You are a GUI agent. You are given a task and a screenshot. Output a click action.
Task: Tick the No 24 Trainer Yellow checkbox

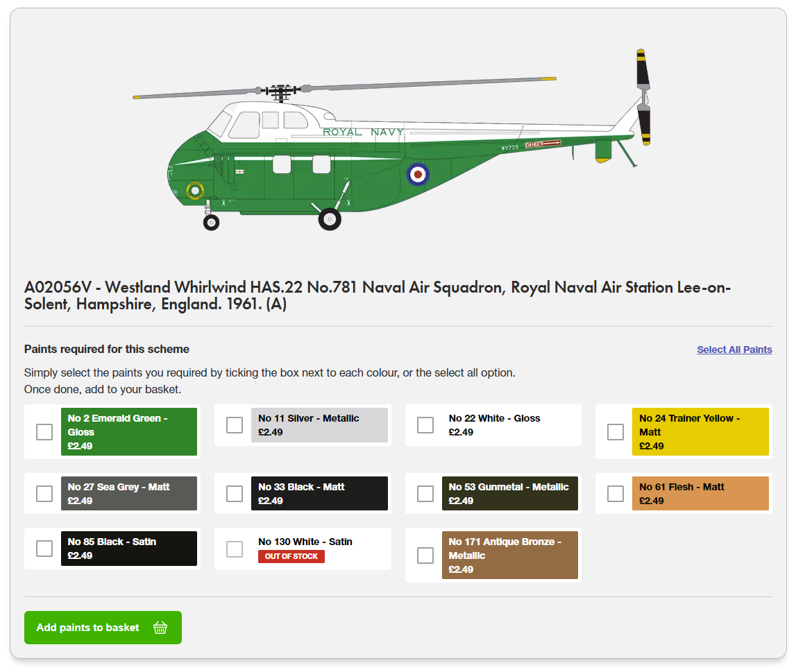coord(616,432)
